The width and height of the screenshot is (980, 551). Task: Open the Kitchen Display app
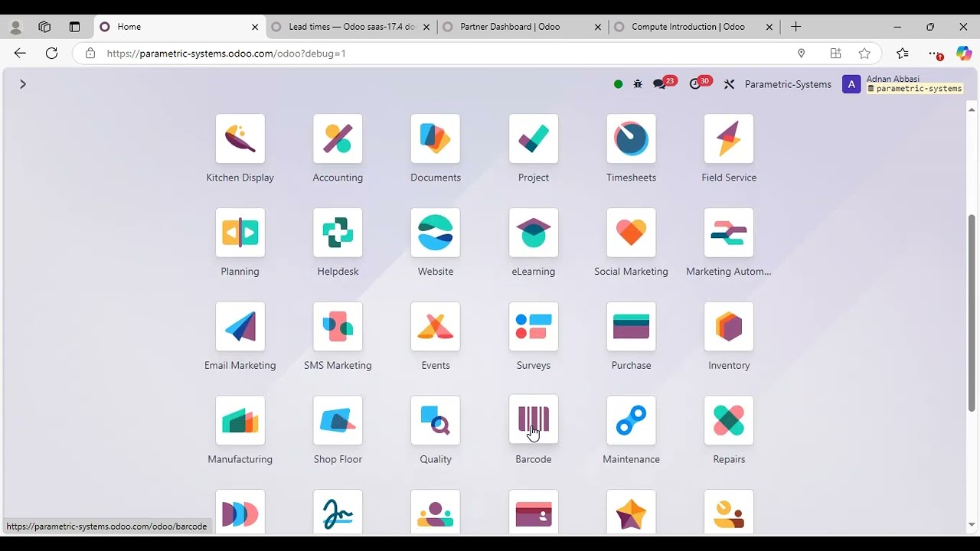click(x=240, y=139)
